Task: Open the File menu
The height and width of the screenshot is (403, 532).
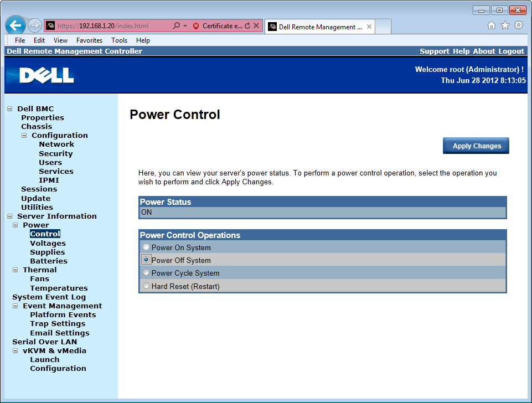Action: (20, 40)
